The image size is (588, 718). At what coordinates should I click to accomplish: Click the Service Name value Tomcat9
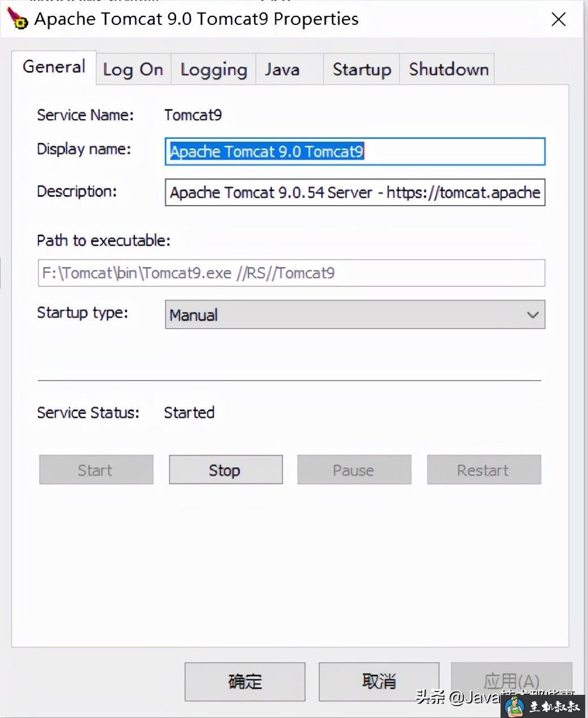pyautogui.click(x=193, y=115)
